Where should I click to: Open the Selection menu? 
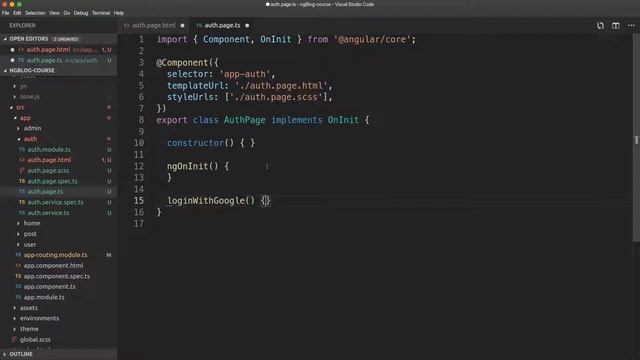click(35, 13)
